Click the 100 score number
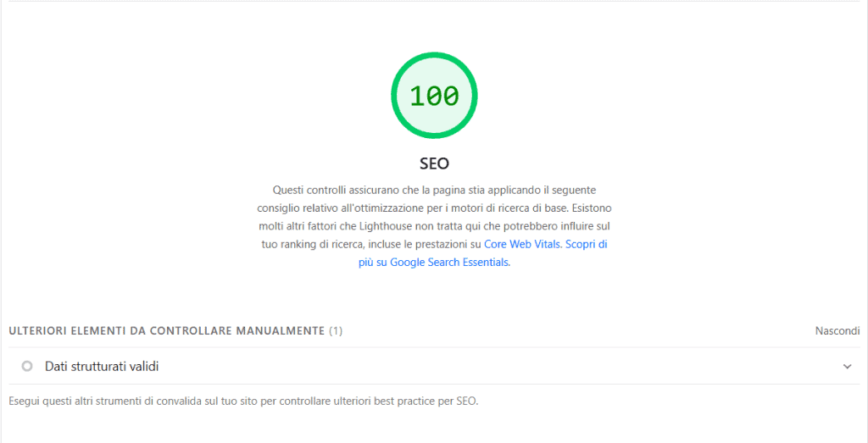868x443 pixels. [x=434, y=96]
